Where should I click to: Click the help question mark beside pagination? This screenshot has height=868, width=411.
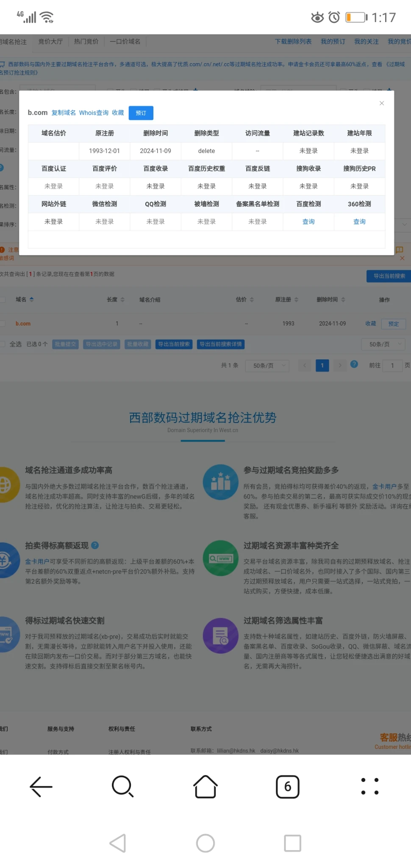click(354, 364)
